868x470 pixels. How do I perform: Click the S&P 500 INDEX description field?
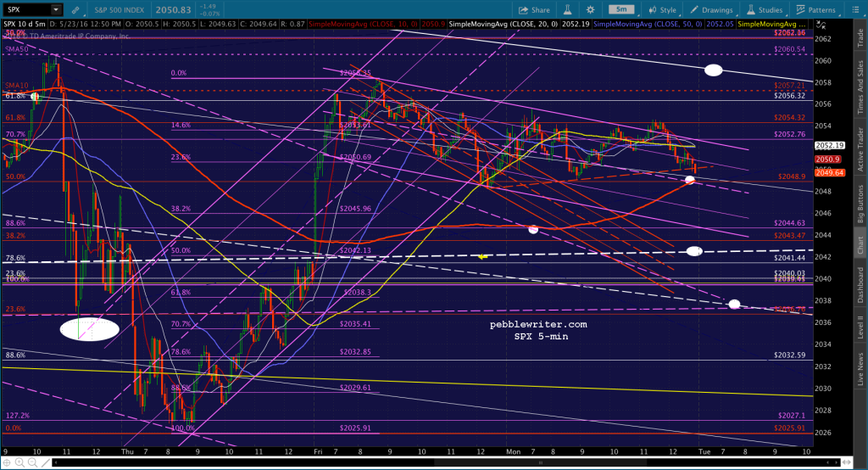pos(119,10)
